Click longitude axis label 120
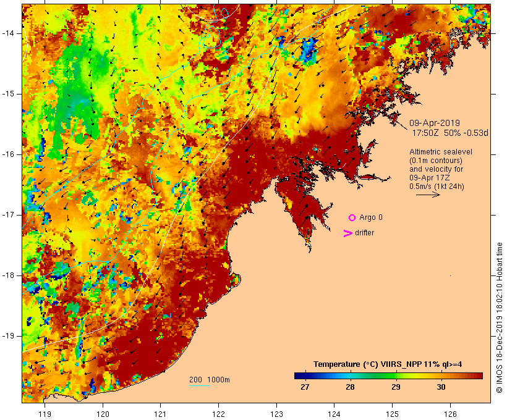The height and width of the screenshot is (420, 507). (103, 414)
